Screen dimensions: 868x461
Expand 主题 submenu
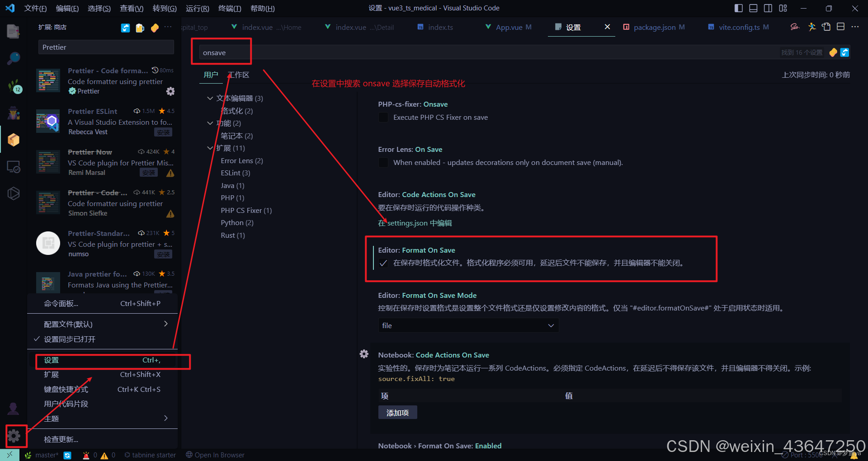tap(103, 419)
